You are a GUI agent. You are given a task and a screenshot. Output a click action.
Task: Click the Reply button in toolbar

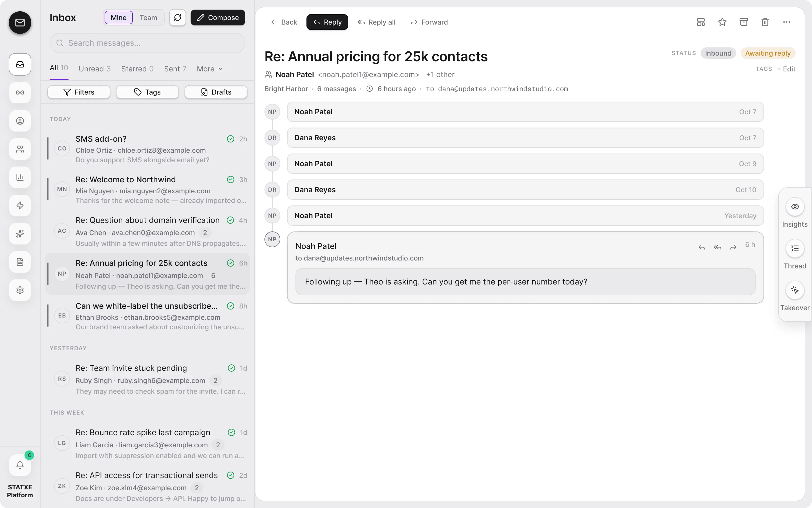(327, 22)
